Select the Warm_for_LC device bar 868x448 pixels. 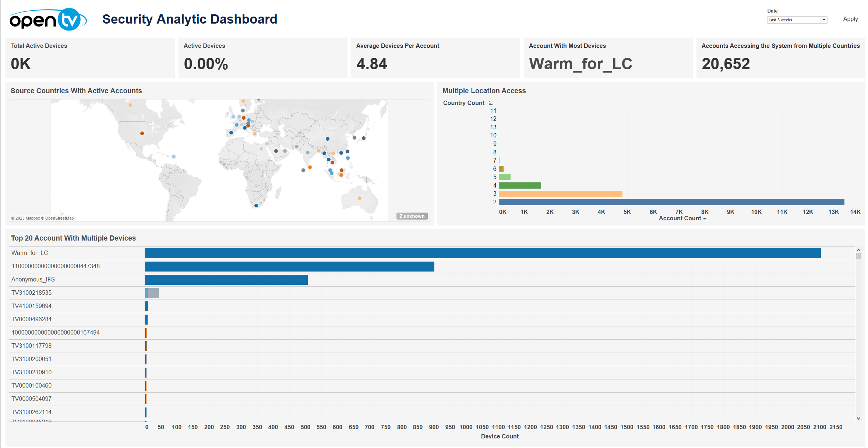point(482,253)
